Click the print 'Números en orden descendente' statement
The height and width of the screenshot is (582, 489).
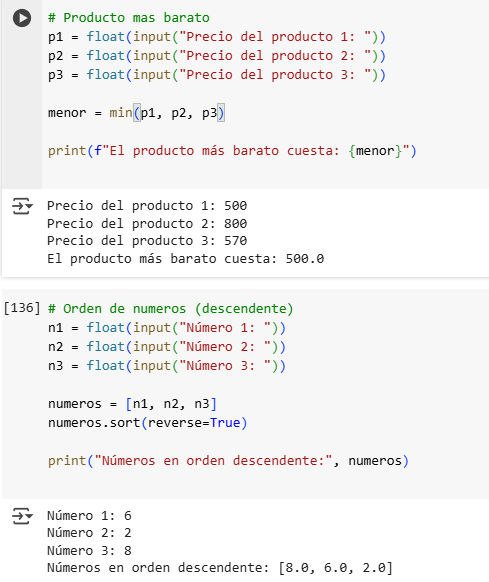(228, 461)
